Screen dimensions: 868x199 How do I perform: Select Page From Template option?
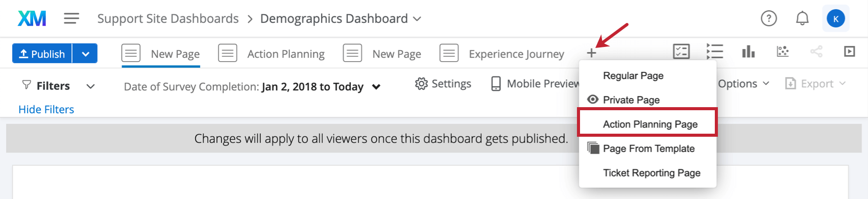pos(647,148)
